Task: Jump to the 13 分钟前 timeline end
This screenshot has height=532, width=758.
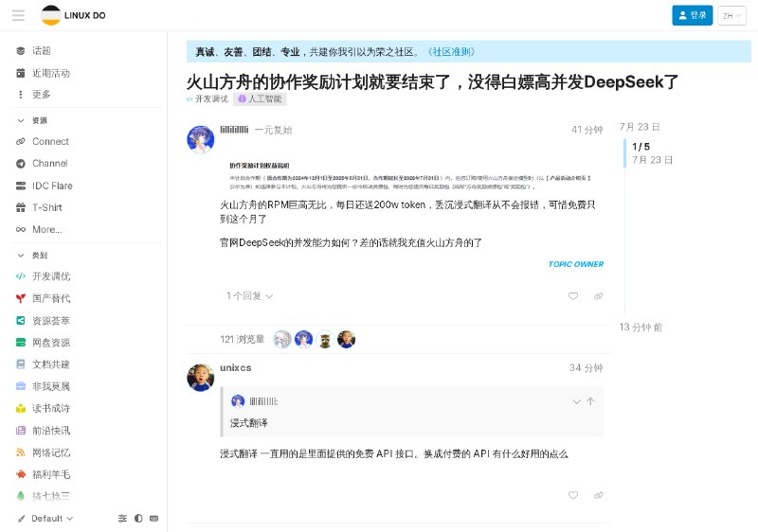Action: tap(641, 328)
